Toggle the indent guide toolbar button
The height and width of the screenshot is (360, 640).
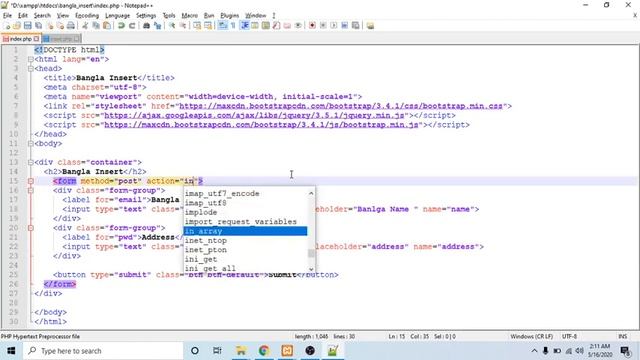coord(244,26)
